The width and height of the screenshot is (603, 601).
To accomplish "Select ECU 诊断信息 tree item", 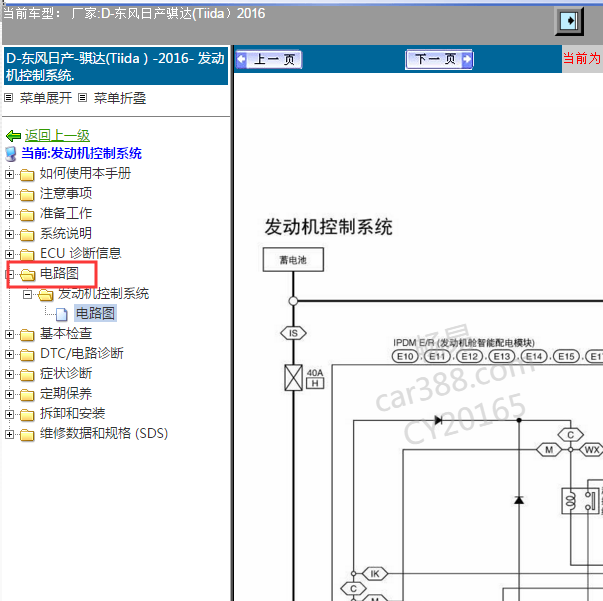I will tap(81, 253).
